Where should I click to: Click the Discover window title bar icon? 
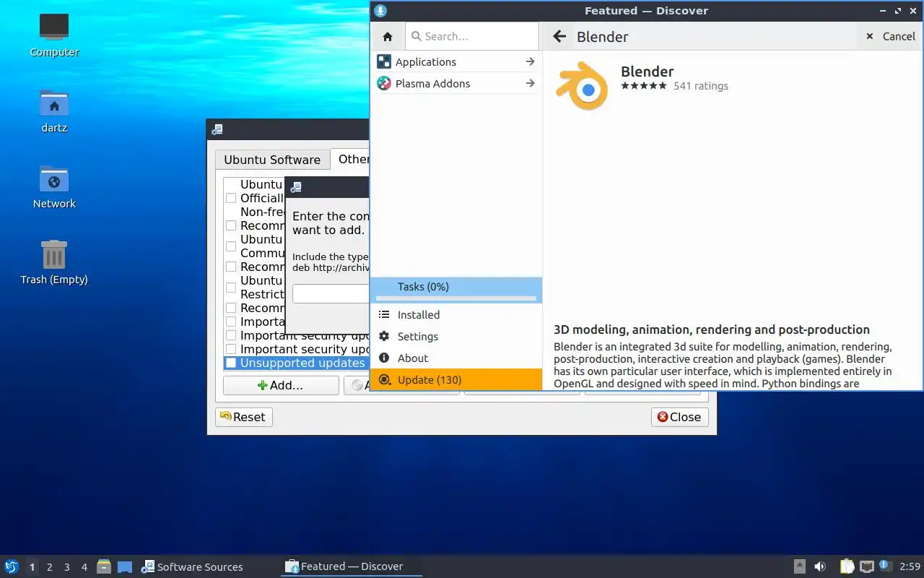click(380, 11)
